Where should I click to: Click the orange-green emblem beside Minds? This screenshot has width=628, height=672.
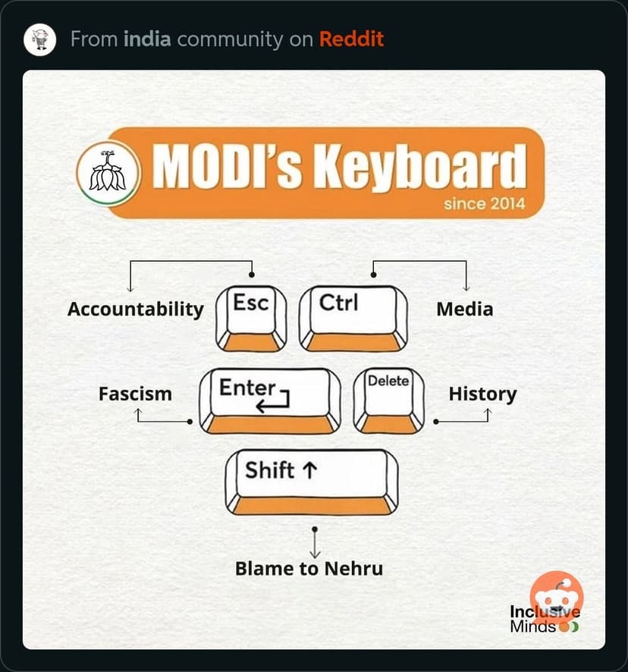(568, 627)
